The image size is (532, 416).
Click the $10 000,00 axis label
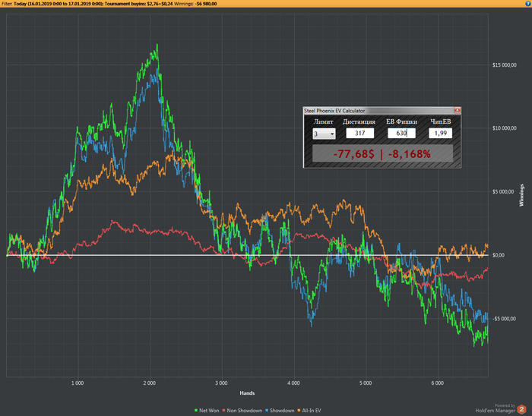(x=504, y=128)
